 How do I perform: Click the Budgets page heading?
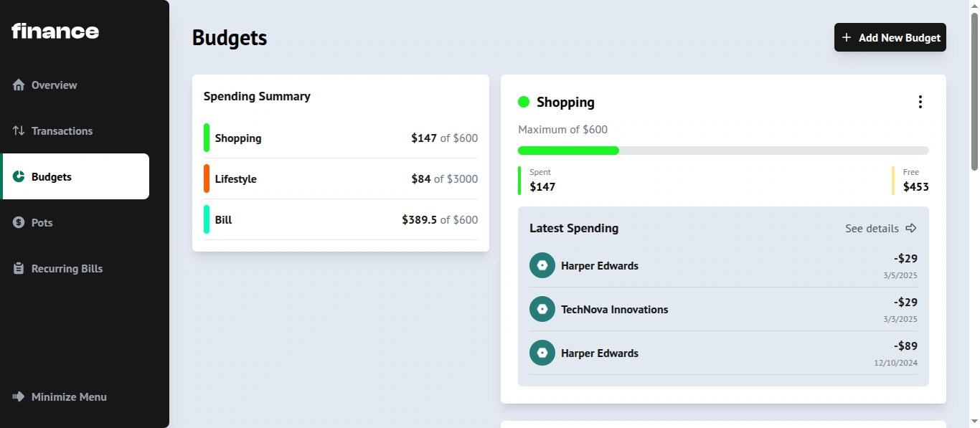point(230,37)
